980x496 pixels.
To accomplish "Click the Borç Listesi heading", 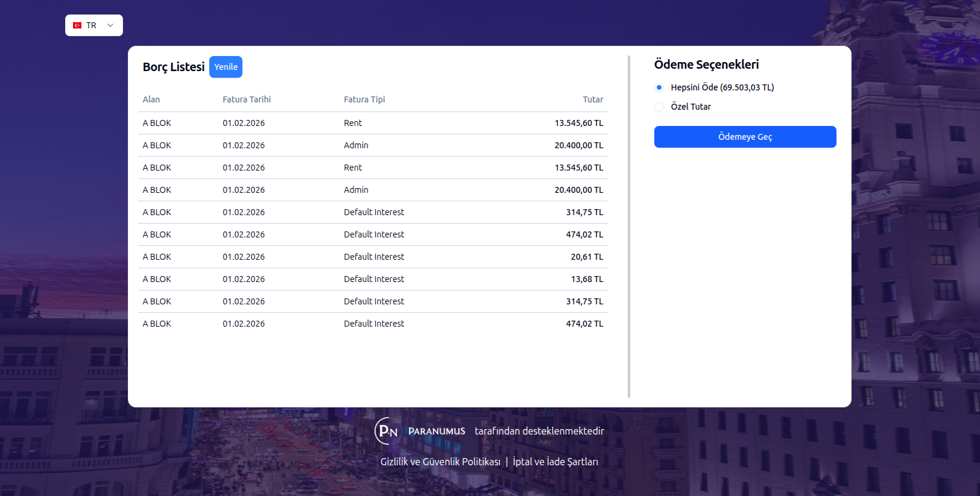I will (x=174, y=67).
